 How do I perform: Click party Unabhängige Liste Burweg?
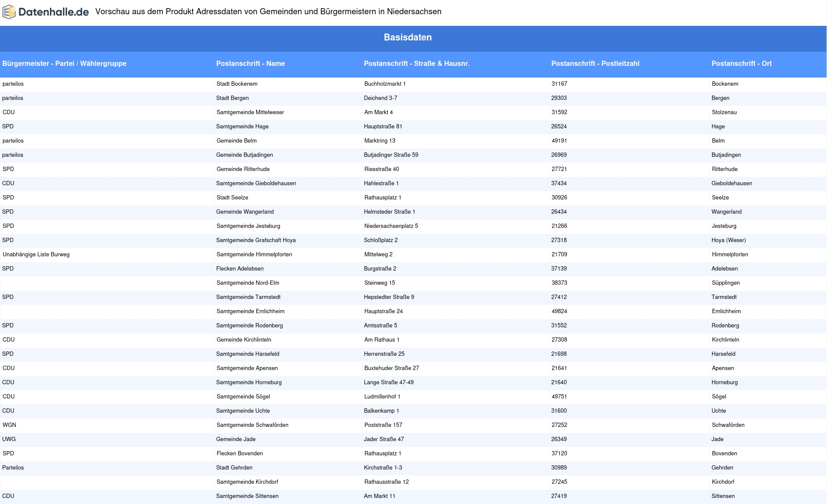[x=36, y=255]
